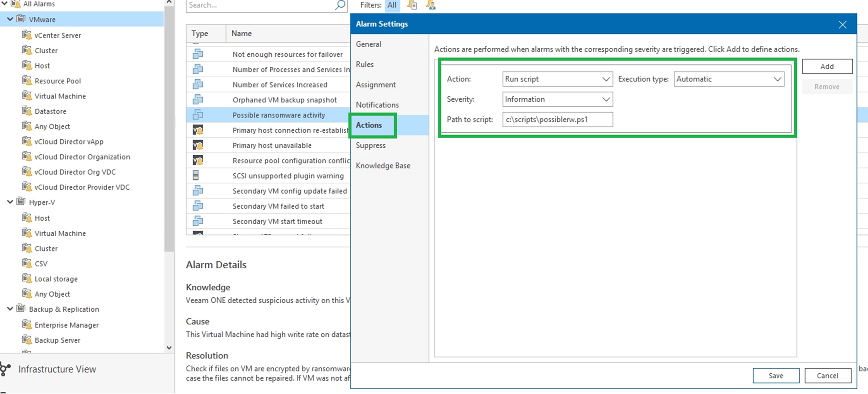This screenshot has width=868, height=394.
Task: Open the Action dropdown showing Run script
Action: coord(557,79)
